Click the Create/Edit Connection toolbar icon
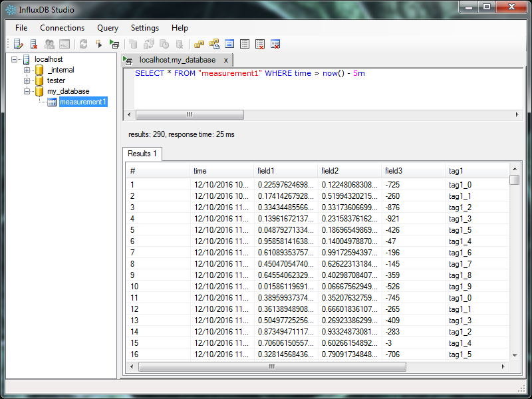 click(18, 45)
